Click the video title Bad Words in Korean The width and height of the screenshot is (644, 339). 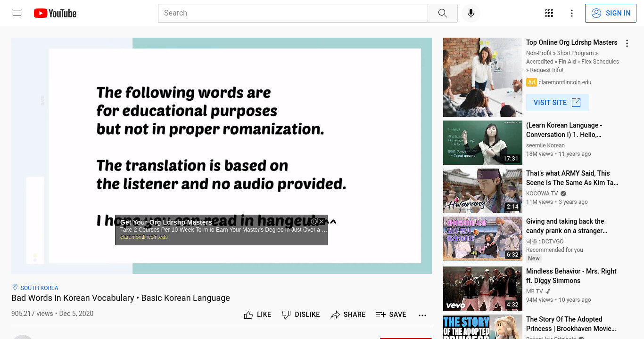121,298
